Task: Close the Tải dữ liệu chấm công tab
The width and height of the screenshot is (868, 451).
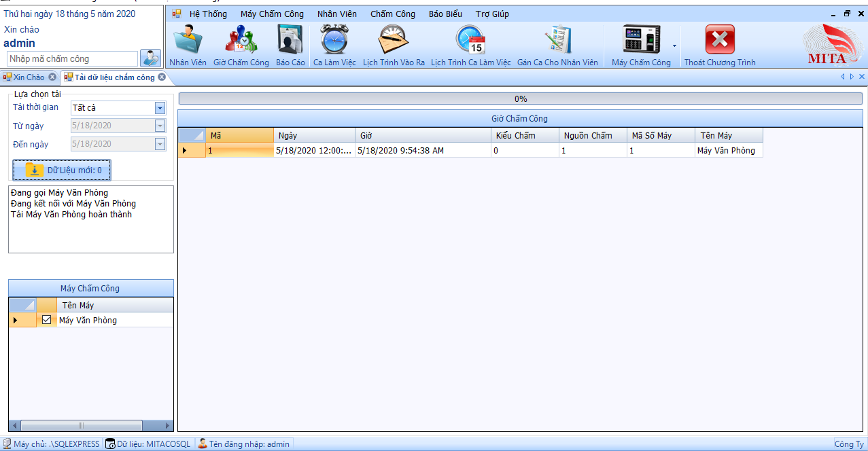Action: (x=162, y=77)
